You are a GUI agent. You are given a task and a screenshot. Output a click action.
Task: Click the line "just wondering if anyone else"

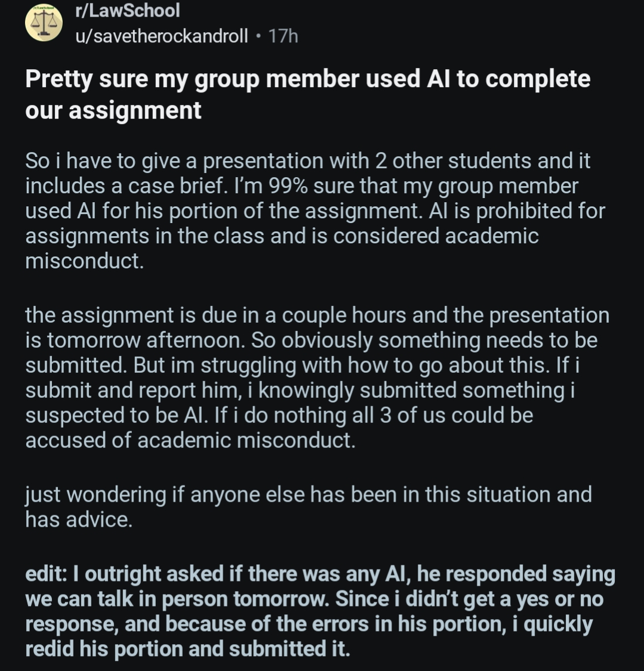coord(308,494)
